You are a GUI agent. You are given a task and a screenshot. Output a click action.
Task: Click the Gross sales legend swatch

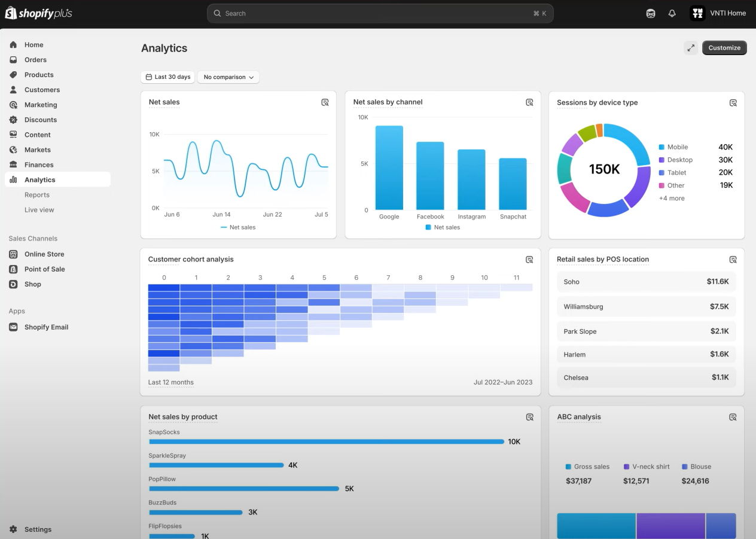pyautogui.click(x=568, y=467)
